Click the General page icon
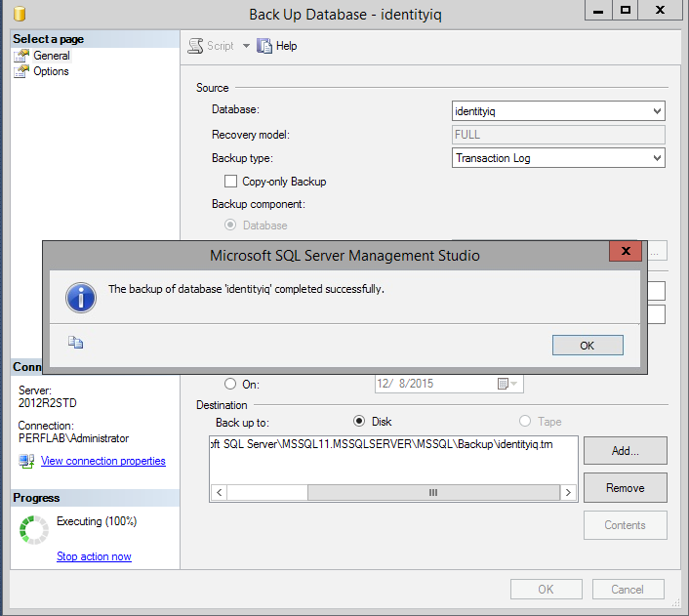Image resolution: width=689 pixels, height=616 pixels. coord(21,57)
